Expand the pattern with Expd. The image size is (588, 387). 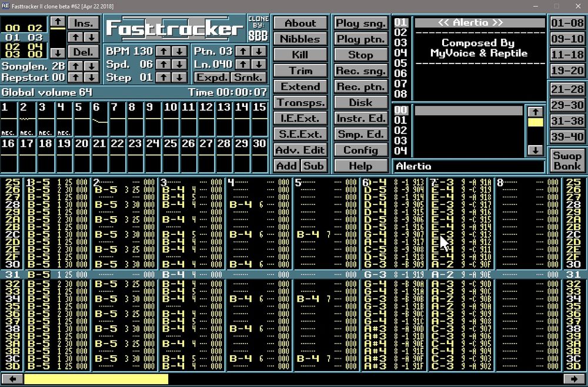[212, 78]
